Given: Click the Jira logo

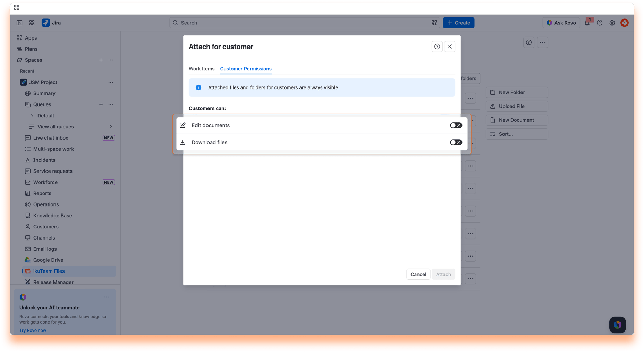Looking at the screenshot, I should pyautogui.click(x=51, y=23).
